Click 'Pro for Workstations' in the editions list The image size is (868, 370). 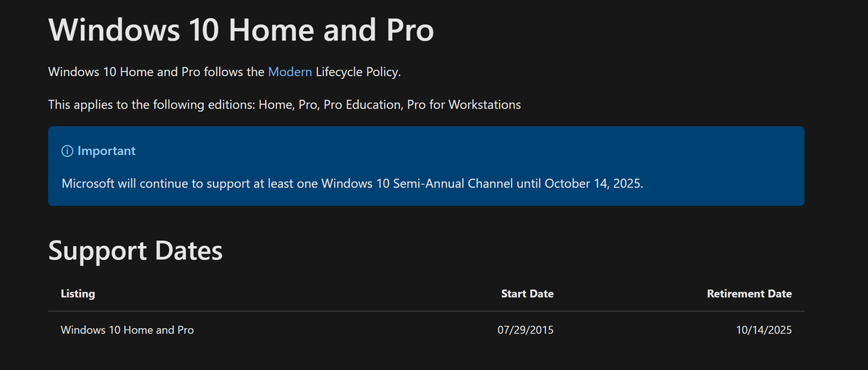click(464, 104)
